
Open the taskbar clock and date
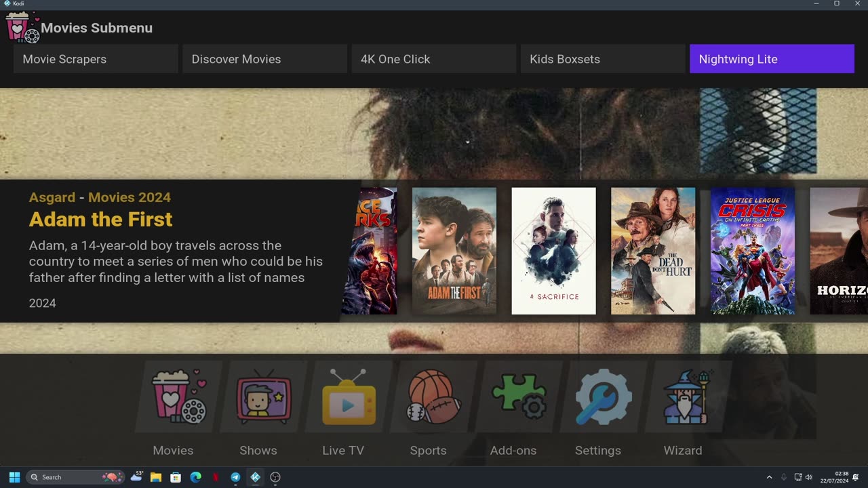click(834, 477)
